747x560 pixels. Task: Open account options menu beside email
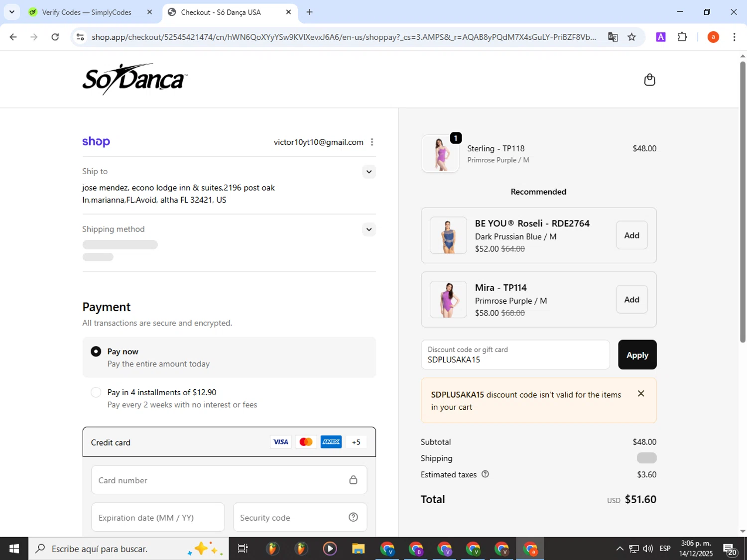click(x=372, y=142)
